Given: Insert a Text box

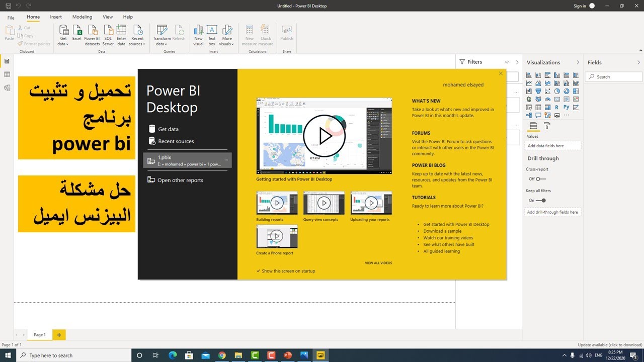Looking at the screenshot, I should point(212,35).
